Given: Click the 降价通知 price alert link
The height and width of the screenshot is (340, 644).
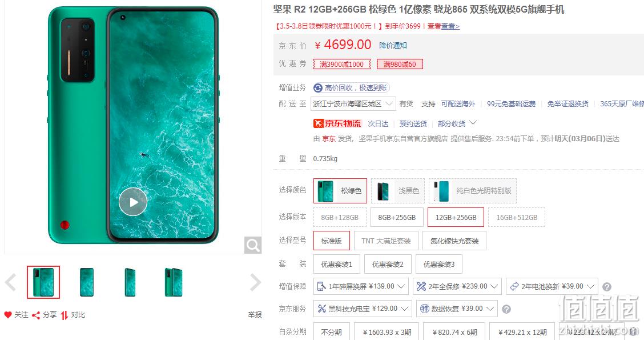Looking at the screenshot, I should tap(393, 45).
